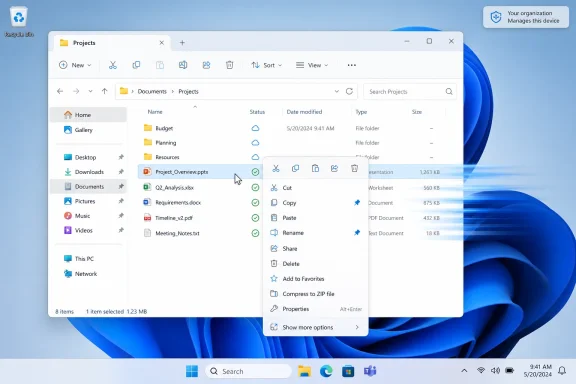Click the Wi-Fi icon in system tray
This screenshot has height=384, width=576.
point(480,370)
